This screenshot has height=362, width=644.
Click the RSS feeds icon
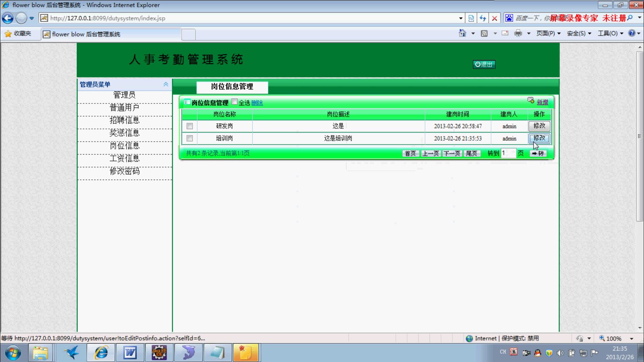[x=484, y=33]
